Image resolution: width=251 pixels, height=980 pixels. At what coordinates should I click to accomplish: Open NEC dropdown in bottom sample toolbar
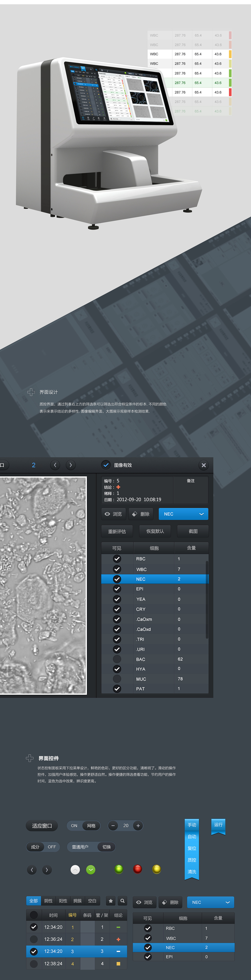click(211, 902)
